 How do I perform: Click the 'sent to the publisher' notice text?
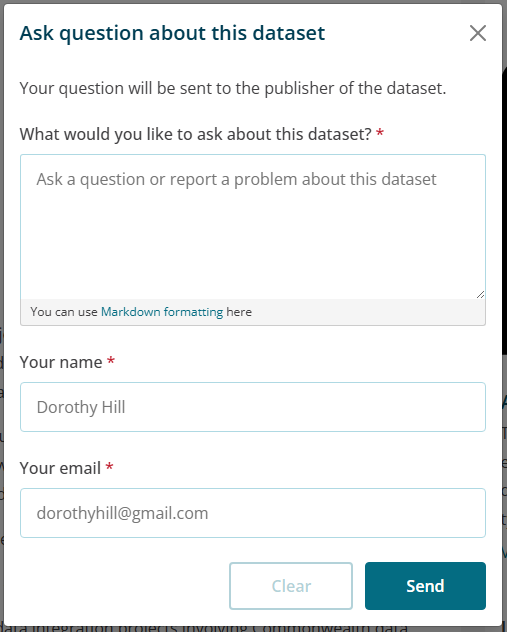(x=233, y=88)
